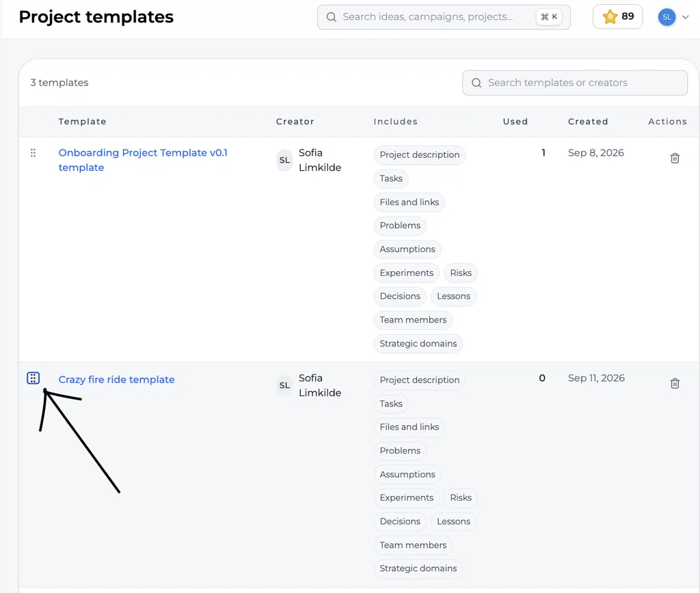Click the Strategic domains tag in Onboarding row

[418, 344]
